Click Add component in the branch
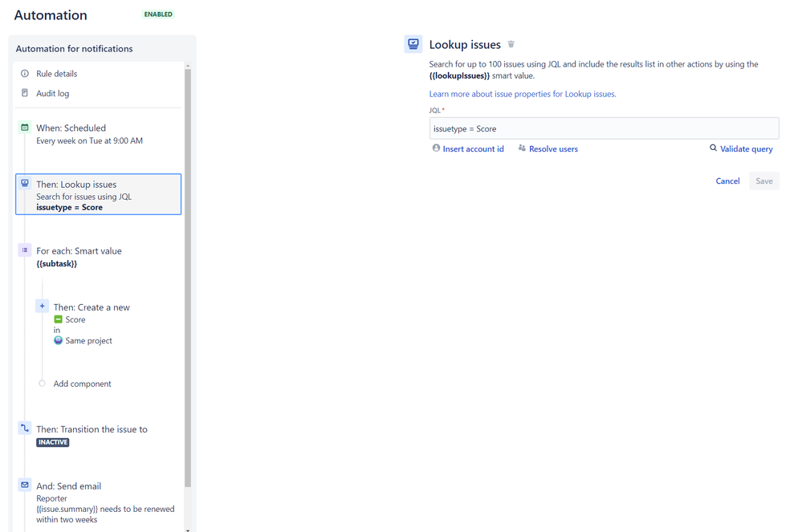802x532 pixels. coord(83,384)
